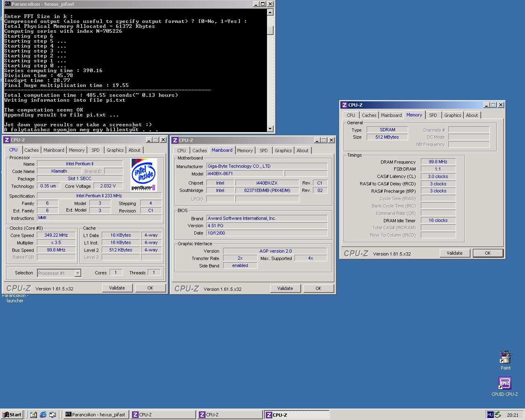The width and height of the screenshot is (525, 420).
Task: Select About tab in middle CPU-Z window
Action: coord(303,151)
